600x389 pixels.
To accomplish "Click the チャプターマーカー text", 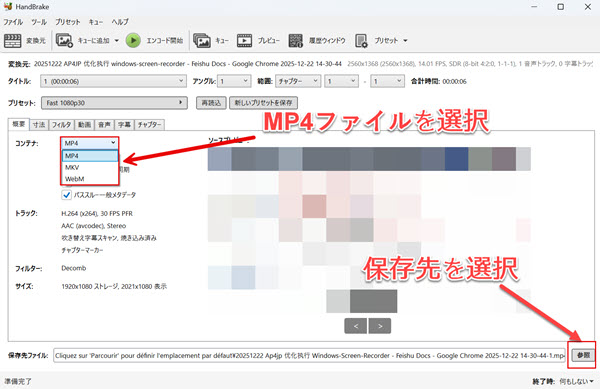I will 82,250.
